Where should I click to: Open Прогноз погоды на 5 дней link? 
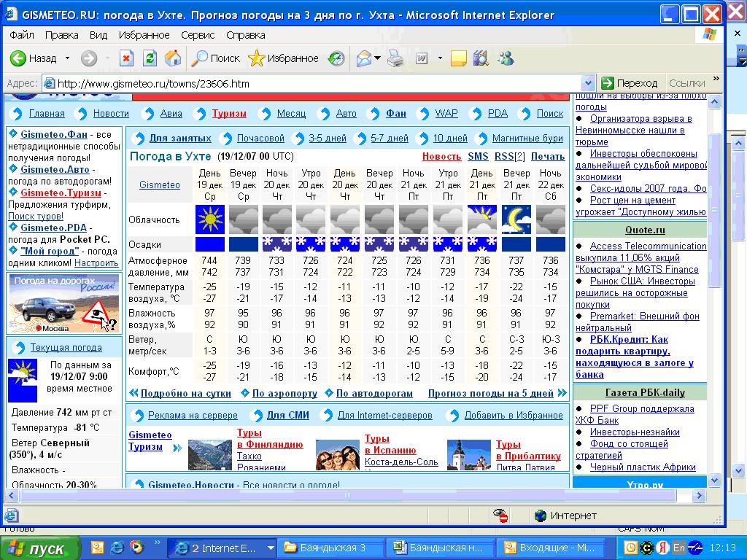tap(491, 394)
